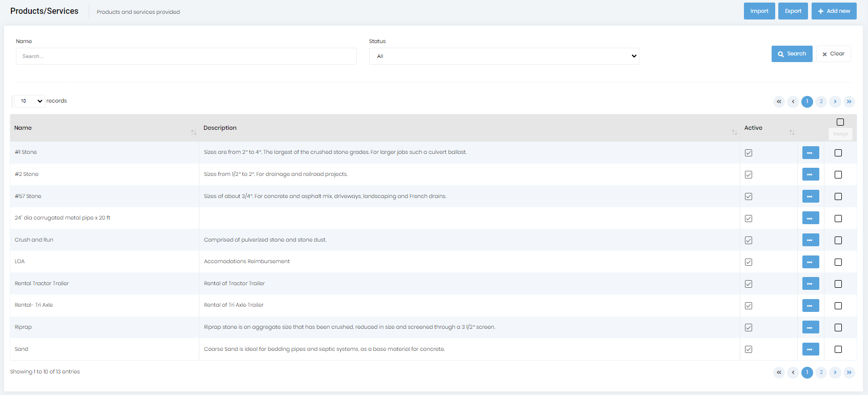Viewport: 868px width, 395px height.
Task: Open actions menu for #2 Stone row
Action: (x=811, y=174)
